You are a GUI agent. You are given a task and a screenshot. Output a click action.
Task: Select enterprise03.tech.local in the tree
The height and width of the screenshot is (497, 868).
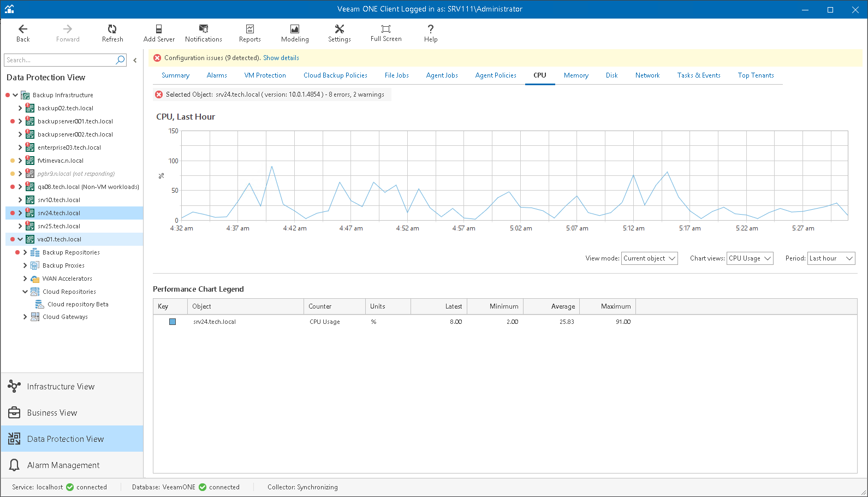tap(69, 147)
